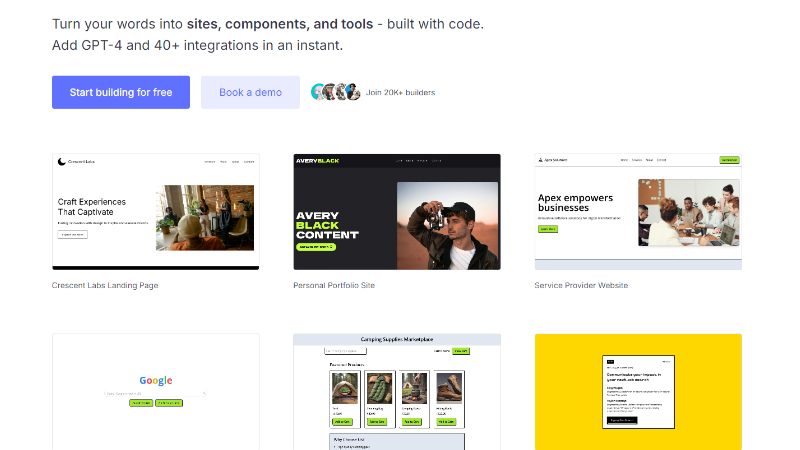The image size is (800, 450).
Task: Click the Crescent Labs moon logo icon
Action: (62, 162)
